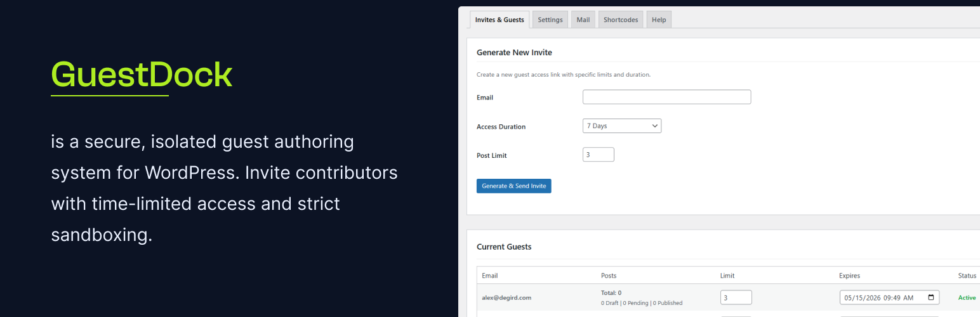The height and width of the screenshot is (317, 980).
Task: Click the GuestDock title
Action: (x=142, y=75)
